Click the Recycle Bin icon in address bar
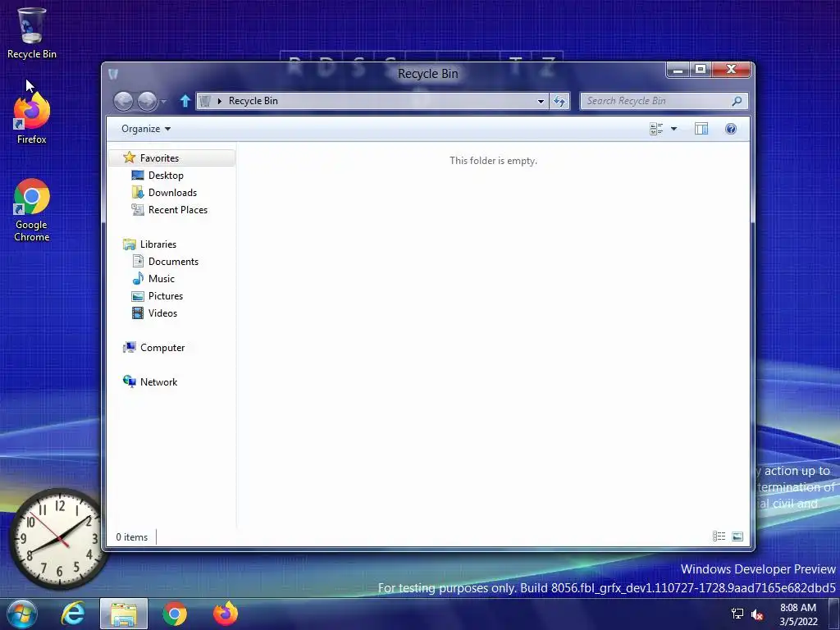 point(205,101)
